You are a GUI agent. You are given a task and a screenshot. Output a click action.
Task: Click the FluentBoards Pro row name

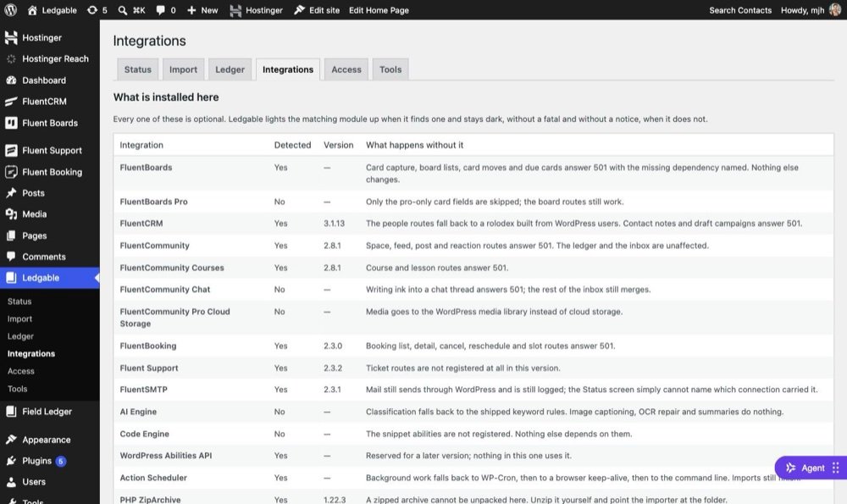click(154, 202)
